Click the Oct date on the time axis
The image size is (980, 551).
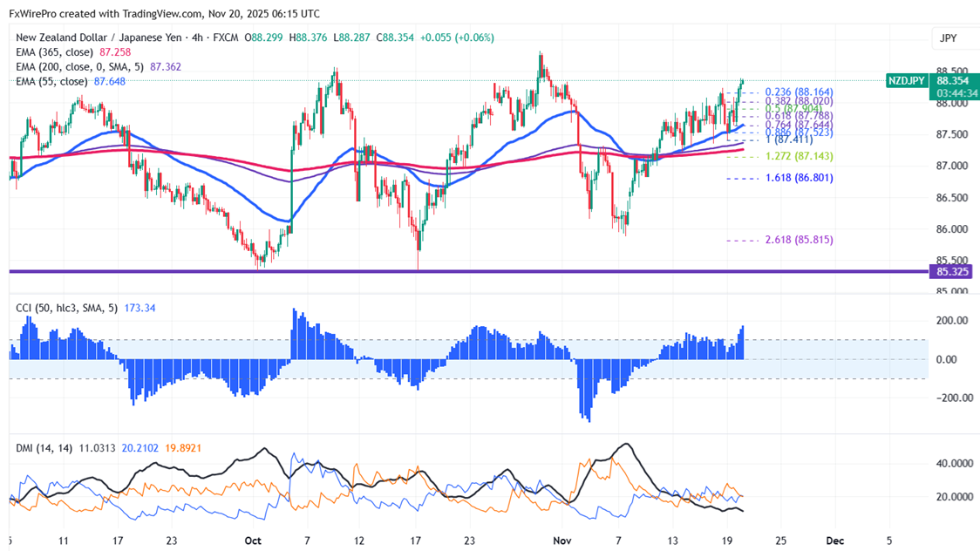[253, 541]
